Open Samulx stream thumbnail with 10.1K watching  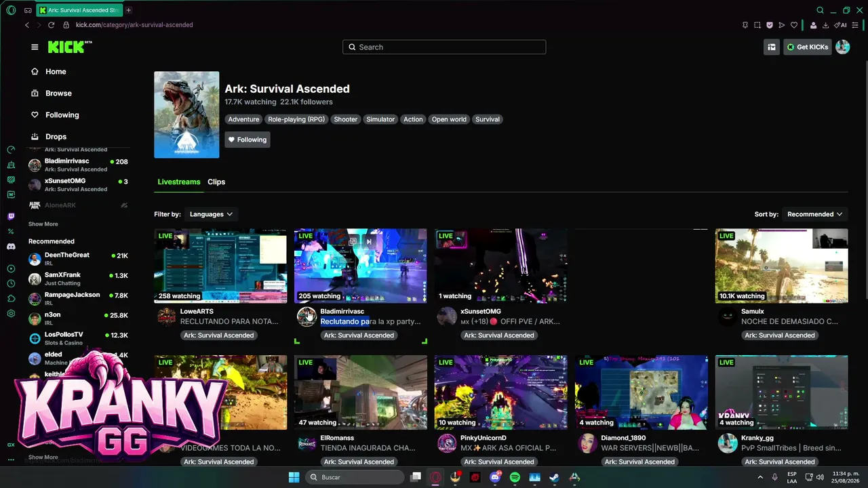[781, 266]
